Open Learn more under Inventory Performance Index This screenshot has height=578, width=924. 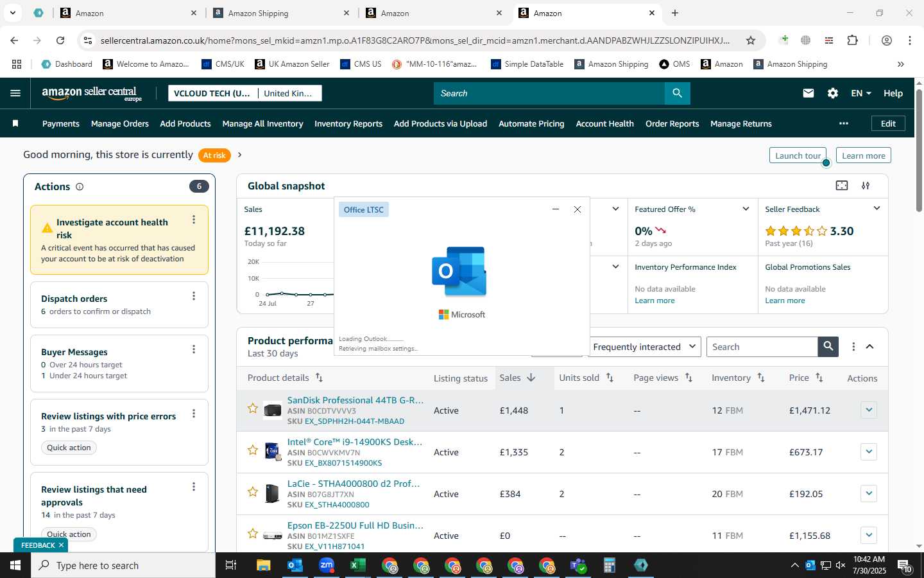pyautogui.click(x=654, y=301)
